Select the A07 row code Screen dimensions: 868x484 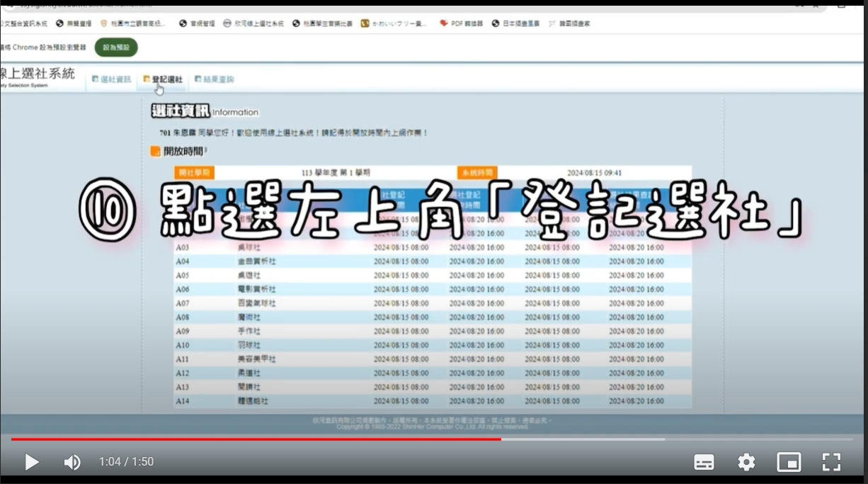coord(183,303)
